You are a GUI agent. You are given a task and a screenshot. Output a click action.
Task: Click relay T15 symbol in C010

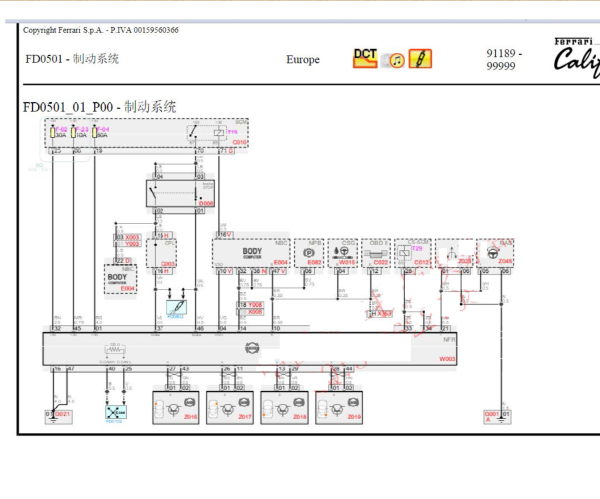click(219, 132)
